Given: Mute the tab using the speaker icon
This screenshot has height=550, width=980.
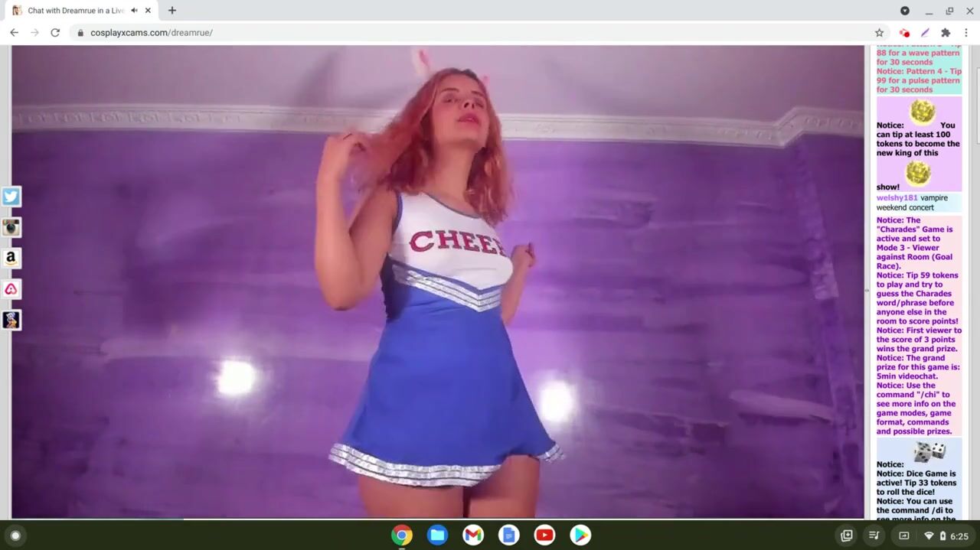Looking at the screenshot, I should [134, 11].
